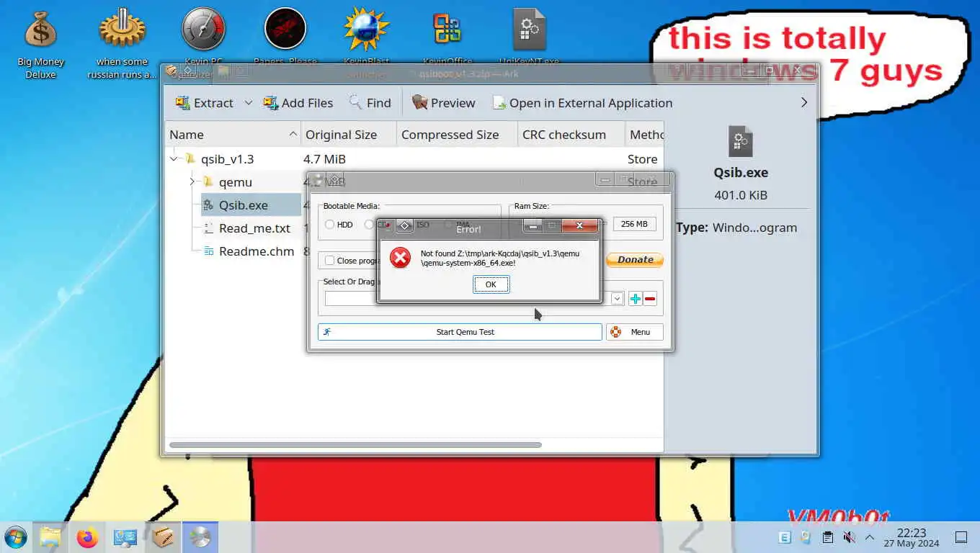
Task: Open the Papers Please desktop icon
Action: pos(285,37)
